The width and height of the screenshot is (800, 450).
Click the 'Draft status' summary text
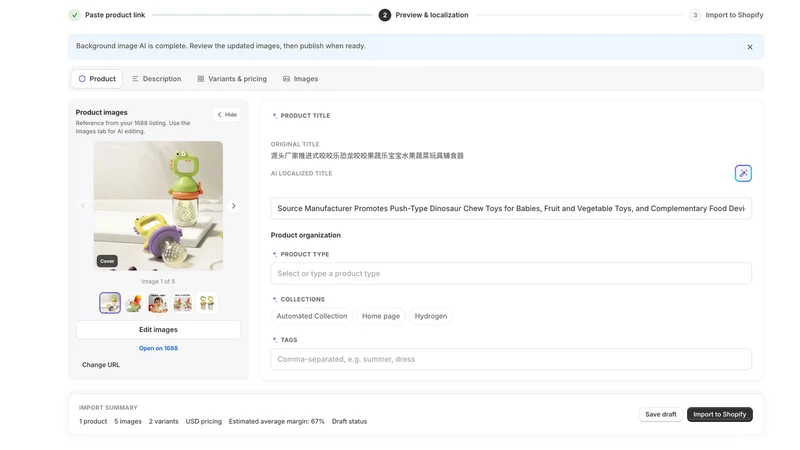(x=349, y=421)
